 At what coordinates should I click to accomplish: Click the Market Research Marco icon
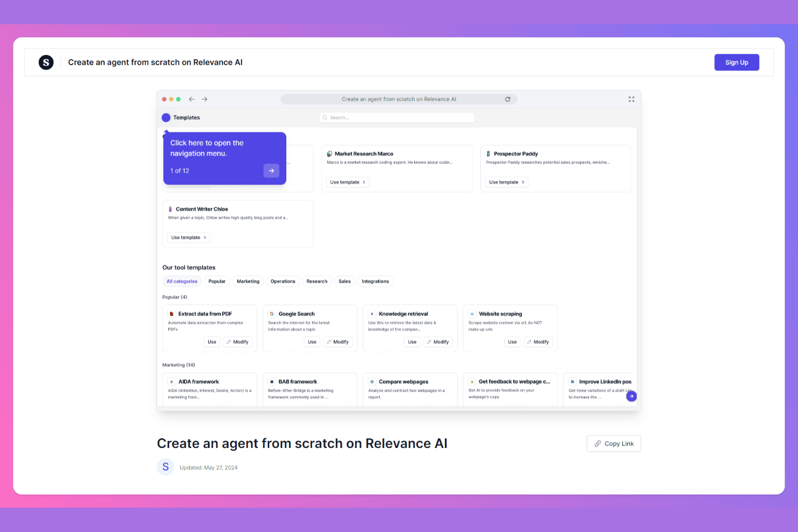click(329, 154)
